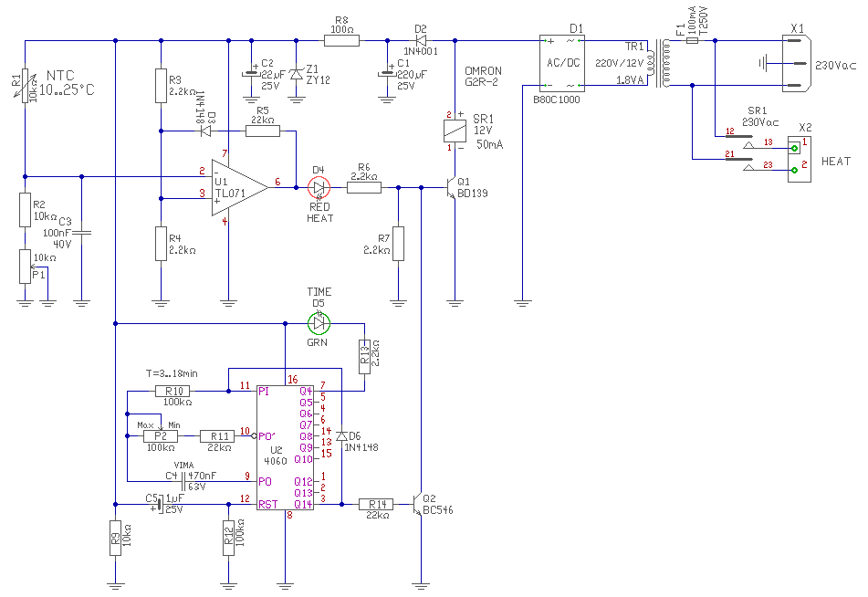Viewport: 868px width, 597px height.
Task: Select the D1 AC/DC bridge rectifier block
Action: 562,63
